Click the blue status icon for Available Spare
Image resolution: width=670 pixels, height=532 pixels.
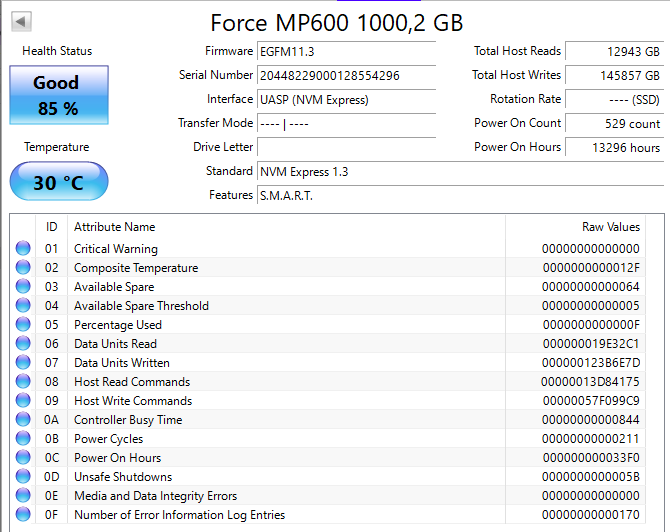click(23, 287)
